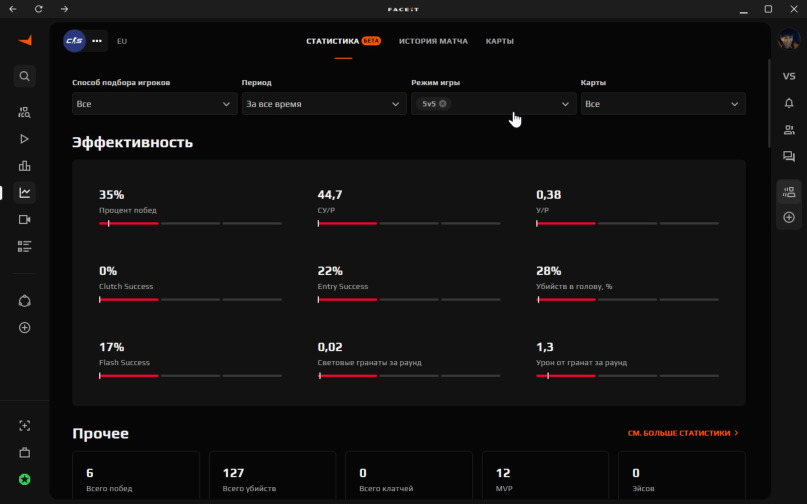Open search from the left sidebar

25,76
